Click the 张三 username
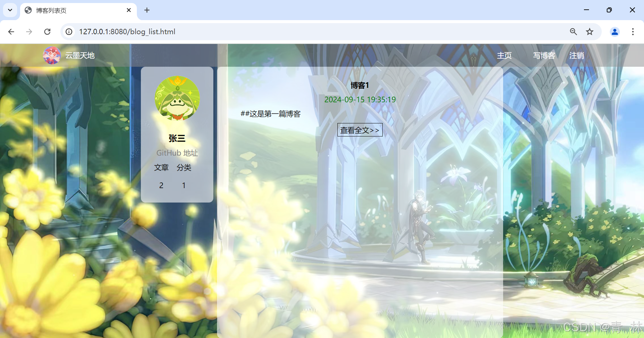The width and height of the screenshot is (644, 338). [x=177, y=138]
